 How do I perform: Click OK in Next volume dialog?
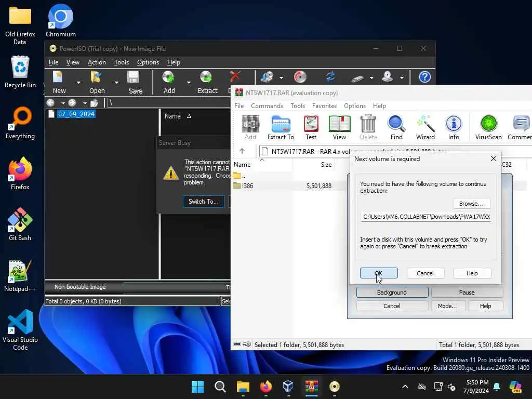point(379,273)
